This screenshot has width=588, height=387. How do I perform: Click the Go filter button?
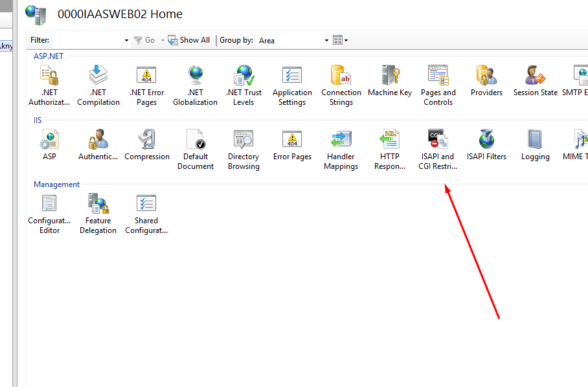[145, 40]
